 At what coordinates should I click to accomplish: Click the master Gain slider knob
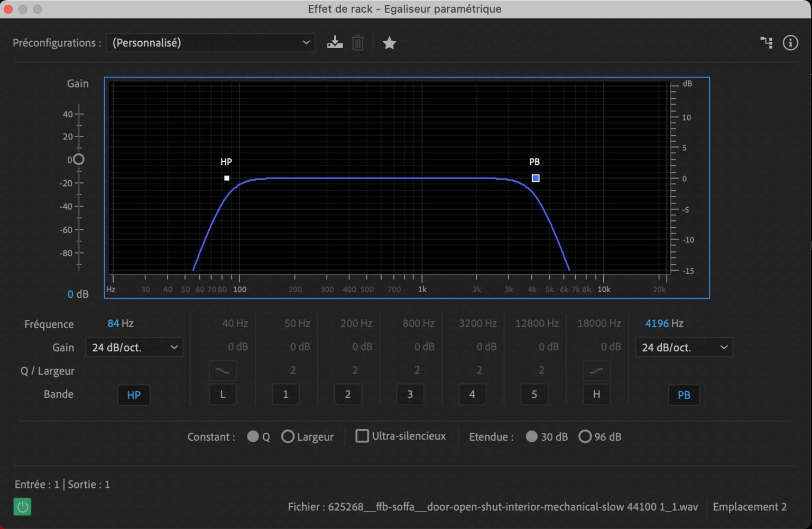coord(79,160)
